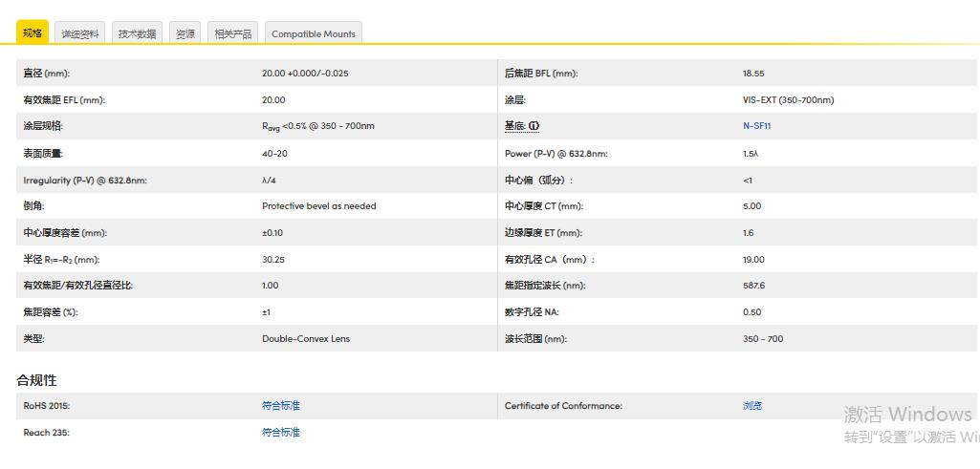Click the Double-Convex Lens type value
The height and width of the screenshot is (469, 980).
[x=306, y=339]
